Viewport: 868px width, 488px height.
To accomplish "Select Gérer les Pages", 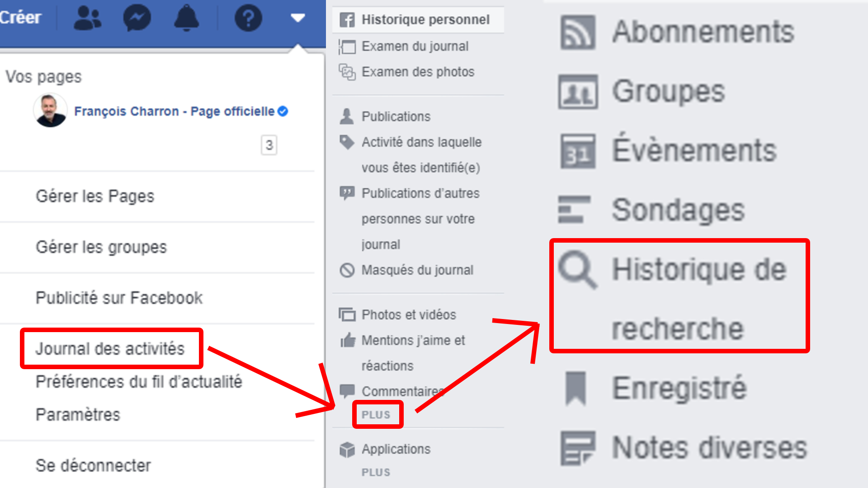I will coord(95,196).
